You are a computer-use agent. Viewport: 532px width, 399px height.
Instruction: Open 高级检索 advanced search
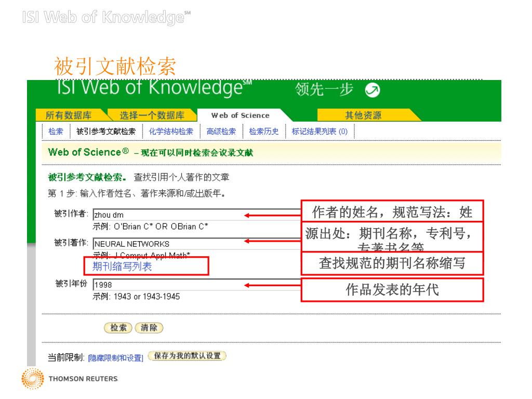point(221,131)
